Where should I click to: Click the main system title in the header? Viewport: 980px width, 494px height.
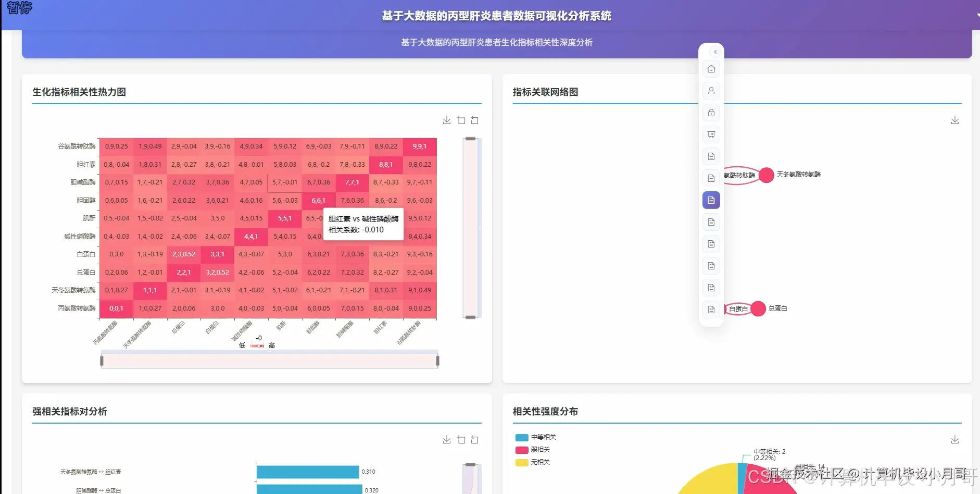(497, 16)
